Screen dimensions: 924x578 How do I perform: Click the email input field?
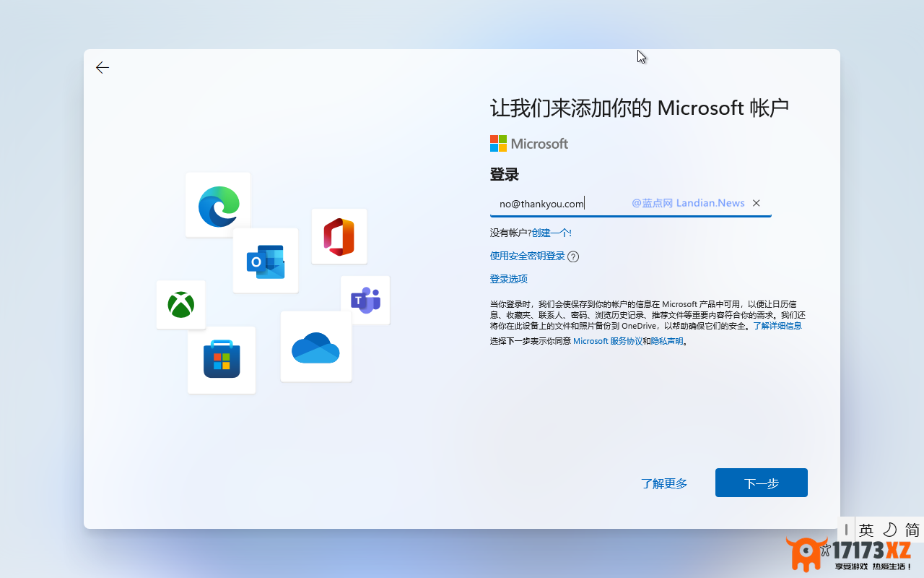pyautogui.click(x=630, y=204)
